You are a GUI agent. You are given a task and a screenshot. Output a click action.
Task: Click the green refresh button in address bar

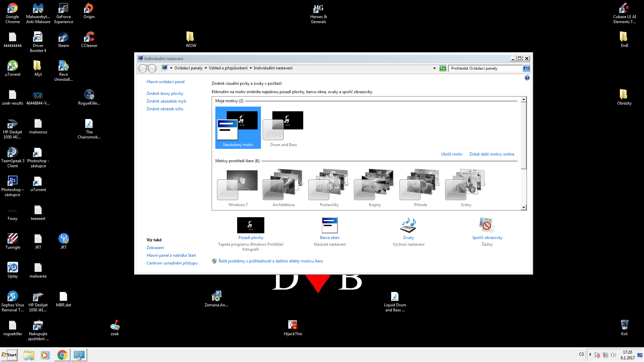(x=443, y=68)
